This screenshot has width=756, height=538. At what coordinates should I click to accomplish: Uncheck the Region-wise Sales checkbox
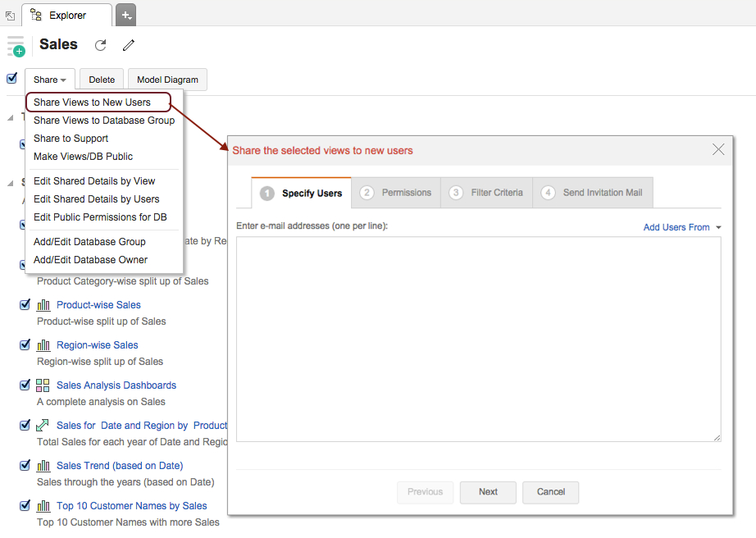pos(25,344)
